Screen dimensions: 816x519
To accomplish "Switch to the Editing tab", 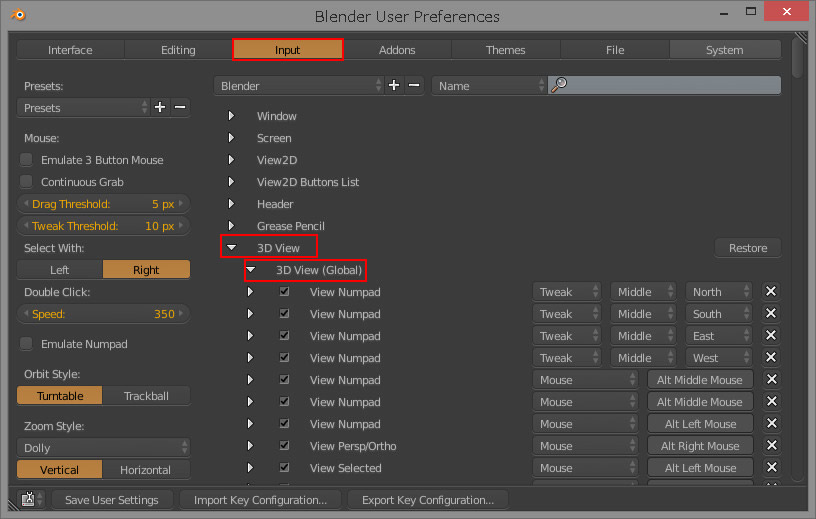I will coord(178,50).
